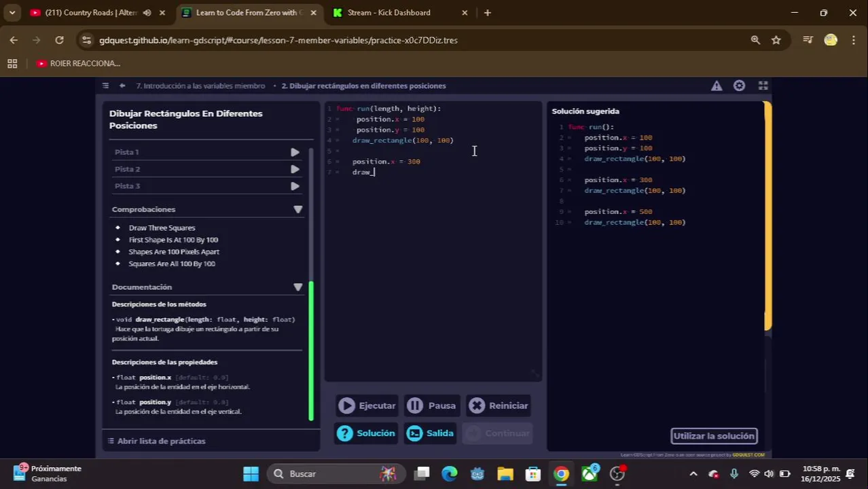This screenshot has width=868, height=489.
Task: Click check item Squares Are All 100 By 100
Action: click(x=172, y=264)
